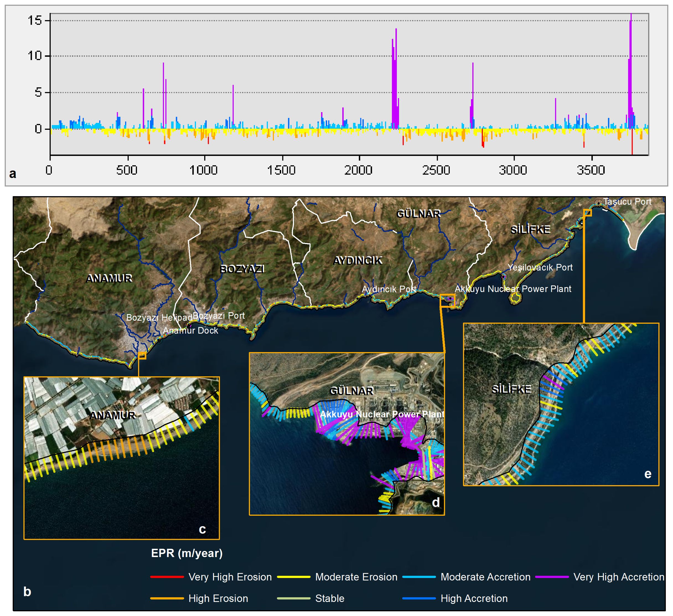673x616 pixels.
Task: Click the Aydıncık Port label
Action: click(x=389, y=289)
